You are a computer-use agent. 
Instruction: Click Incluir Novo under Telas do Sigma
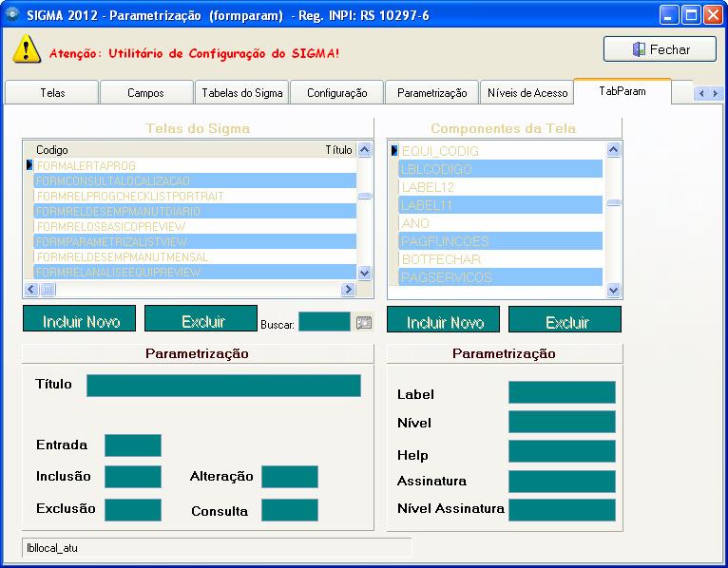(x=80, y=318)
